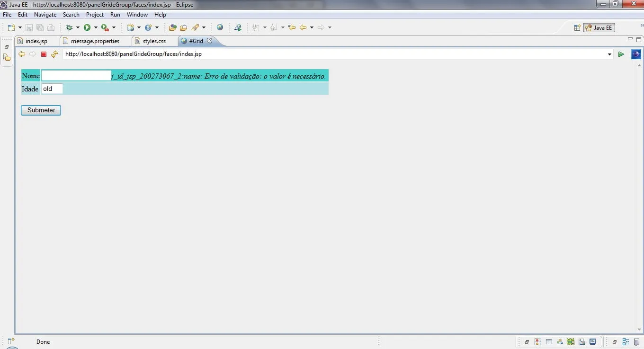
Task: Open the Outline fast view icon
Action: point(625,342)
